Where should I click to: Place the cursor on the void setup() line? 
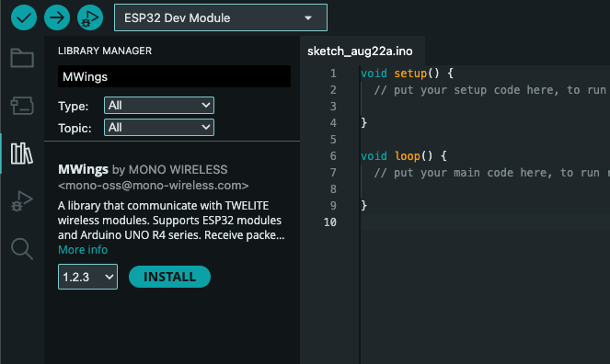[x=407, y=74]
